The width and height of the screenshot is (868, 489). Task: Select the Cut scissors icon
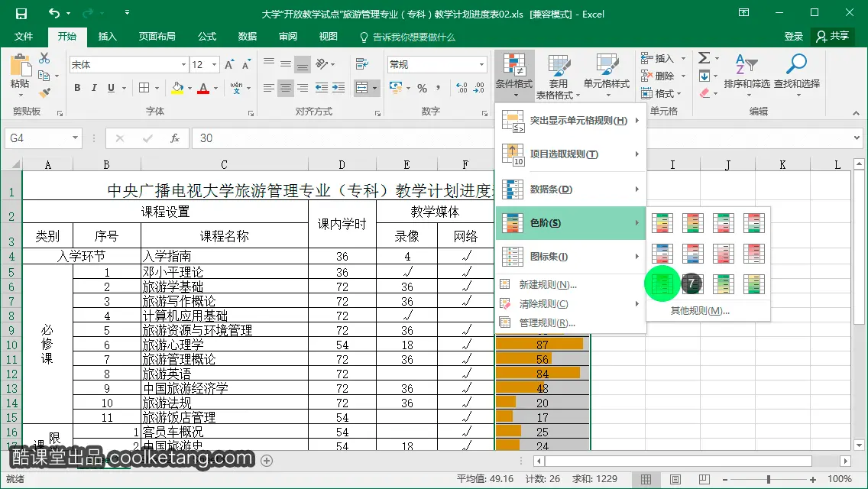[x=44, y=58]
